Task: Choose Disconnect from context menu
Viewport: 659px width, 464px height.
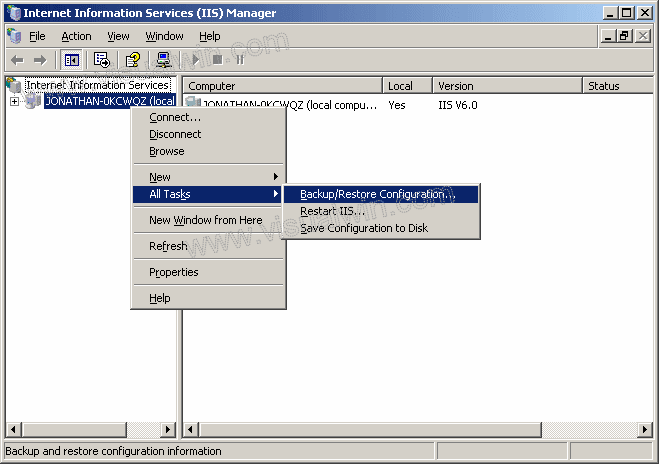Action: pos(208,134)
